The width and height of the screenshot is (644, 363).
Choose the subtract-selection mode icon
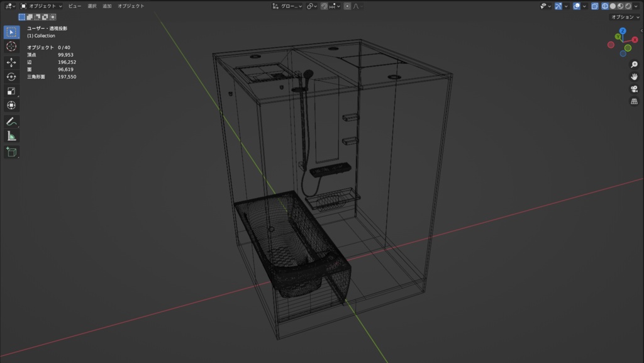[37, 17]
